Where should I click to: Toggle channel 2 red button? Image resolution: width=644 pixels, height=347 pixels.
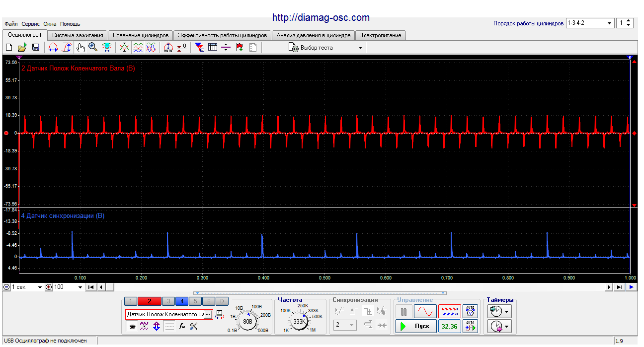(150, 301)
